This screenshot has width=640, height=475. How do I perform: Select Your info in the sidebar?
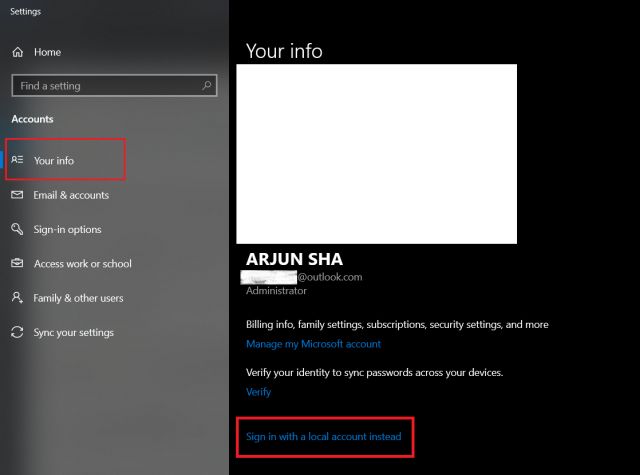coord(54,160)
